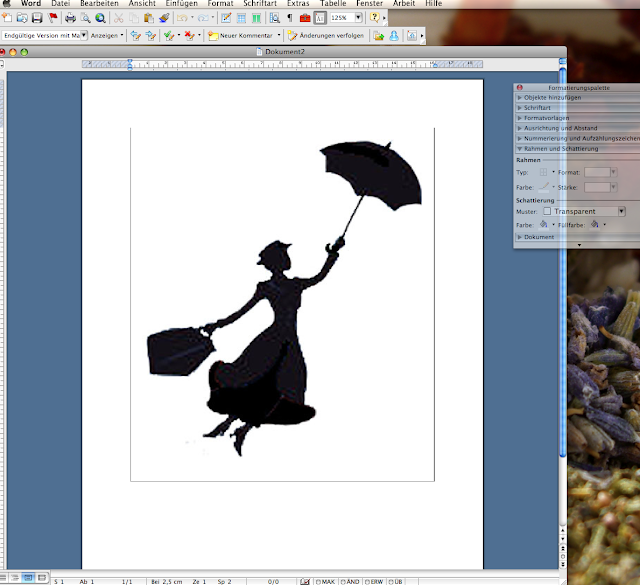640x585 pixels.
Task: Click the Schattierung Farbe paint bucket swatch
Action: pos(544,225)
